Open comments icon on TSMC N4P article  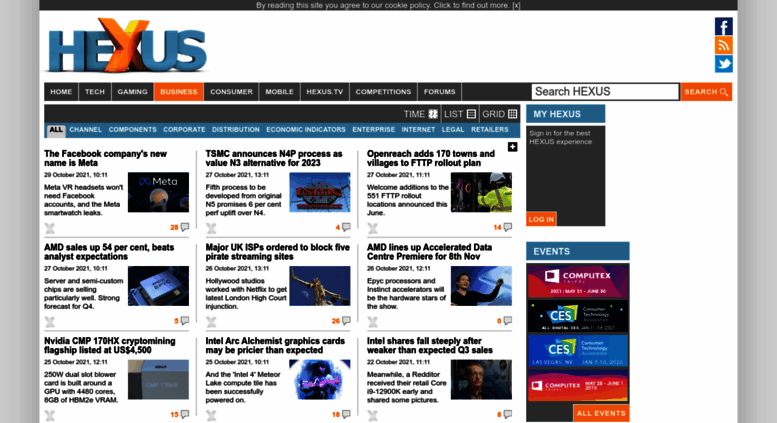pyautogui.click(x=346, y=227)
